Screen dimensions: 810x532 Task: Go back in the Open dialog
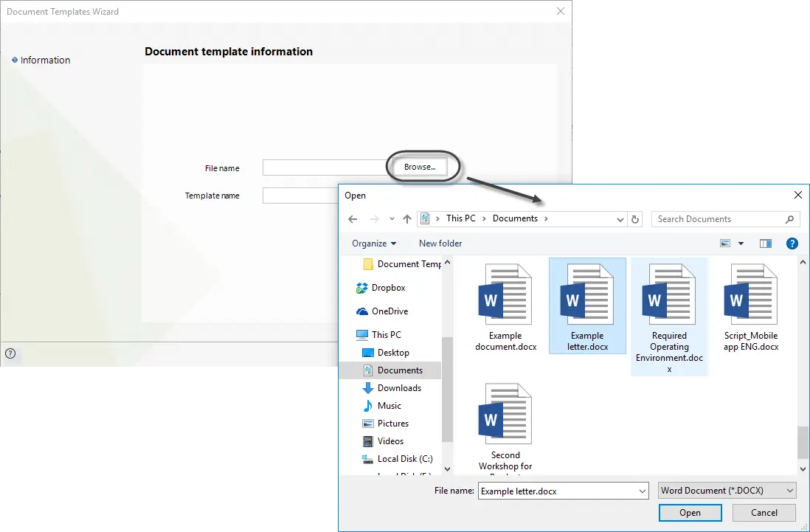[x=353, y=219]
